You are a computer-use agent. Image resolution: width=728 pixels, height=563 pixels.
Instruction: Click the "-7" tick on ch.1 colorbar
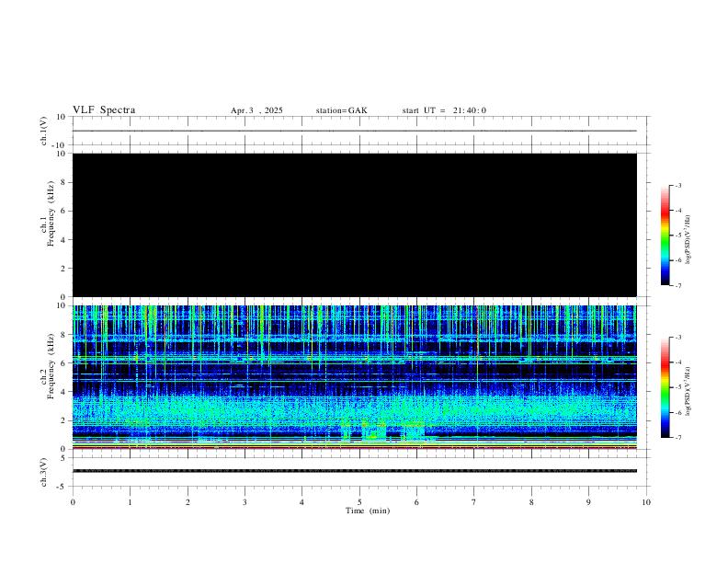(x=677, y=285)
